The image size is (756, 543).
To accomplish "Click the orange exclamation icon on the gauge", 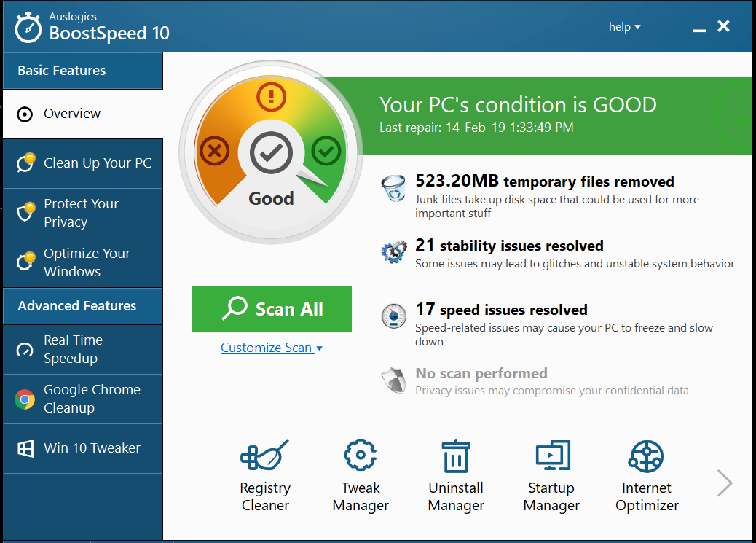I will point(271,96).
